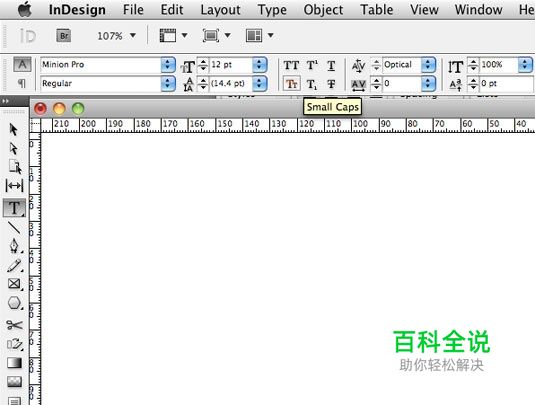Toggle Underline formatting
The width and height of the screenshot is (535, 405).
(x=331, y=65)
